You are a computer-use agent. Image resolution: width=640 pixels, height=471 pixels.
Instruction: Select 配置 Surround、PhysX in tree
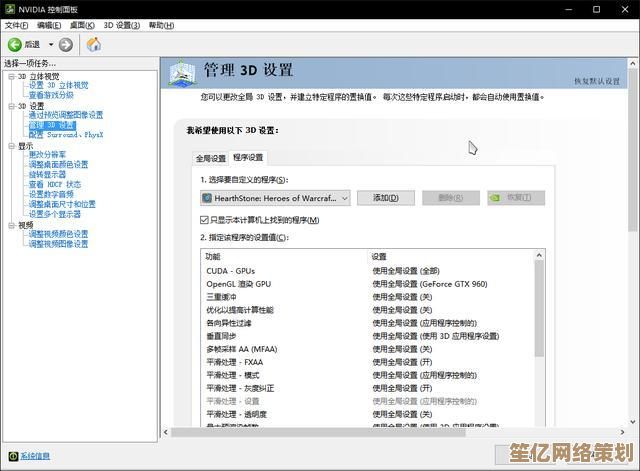(x=66, y=135)
